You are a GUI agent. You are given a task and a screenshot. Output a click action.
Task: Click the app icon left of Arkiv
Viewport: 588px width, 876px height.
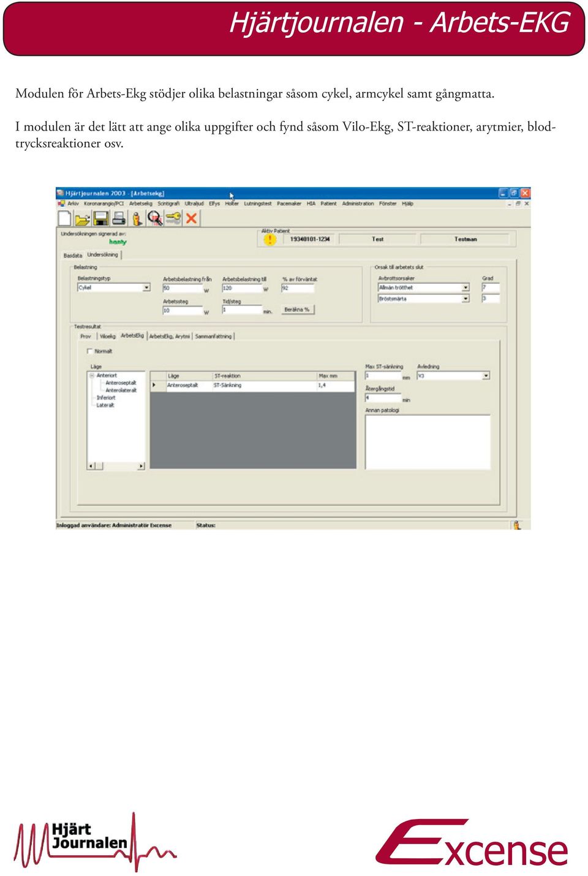[61, 204]
